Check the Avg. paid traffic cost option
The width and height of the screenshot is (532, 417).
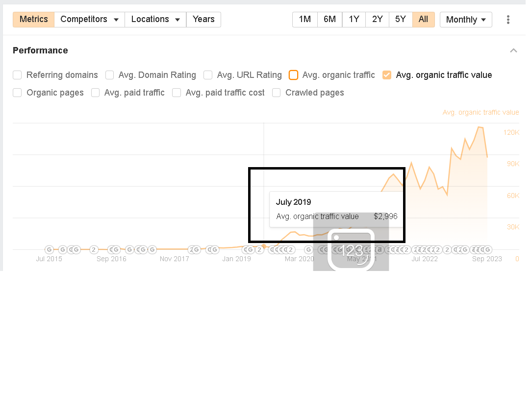pyautogui.click(x=177, y=93)
